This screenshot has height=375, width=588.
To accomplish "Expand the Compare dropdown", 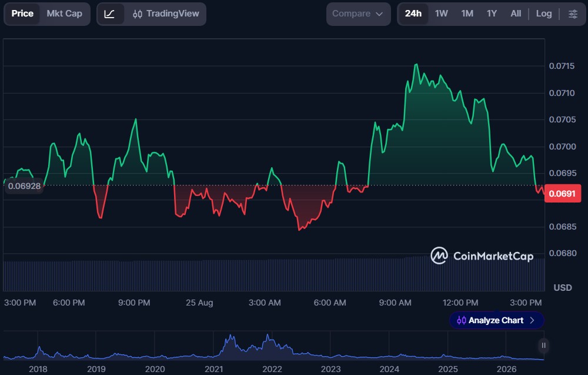I will click(x=358, y=14).
